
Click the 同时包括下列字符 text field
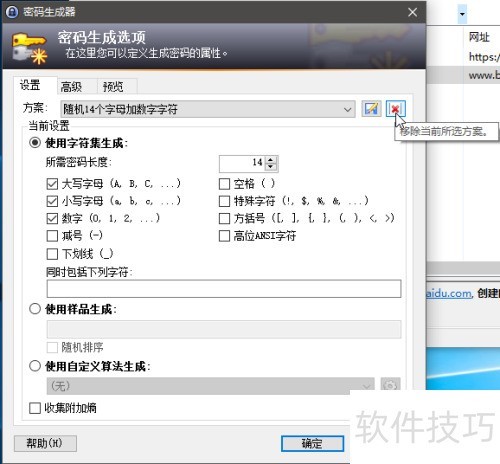click(x=224, y=289)
